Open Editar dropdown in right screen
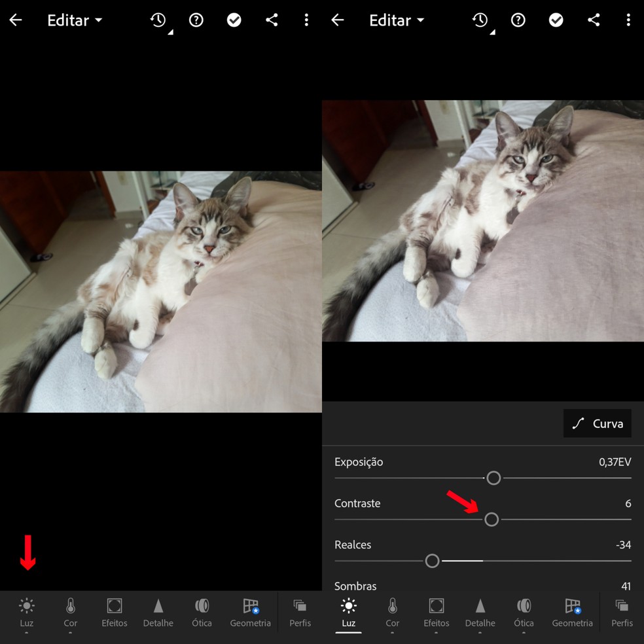Screen dimensions: 644x644 [x=397, y=20]
